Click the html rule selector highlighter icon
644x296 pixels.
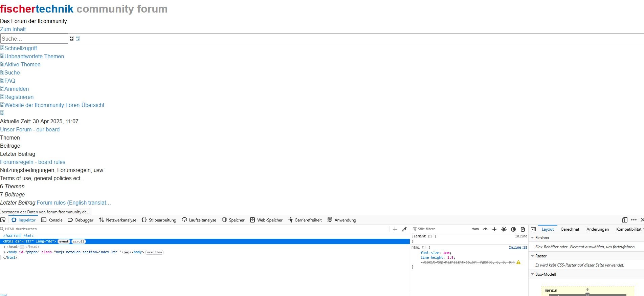tap(424, 248)
